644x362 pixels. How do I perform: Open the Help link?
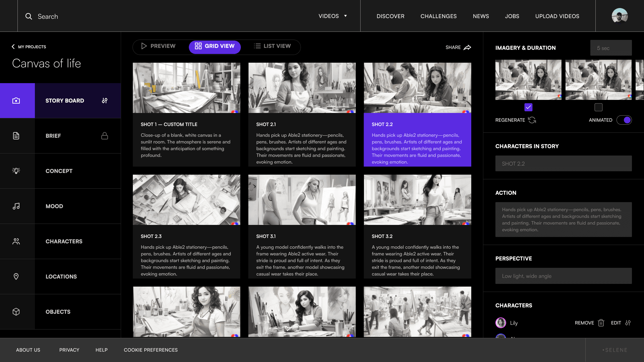[102, 350]
